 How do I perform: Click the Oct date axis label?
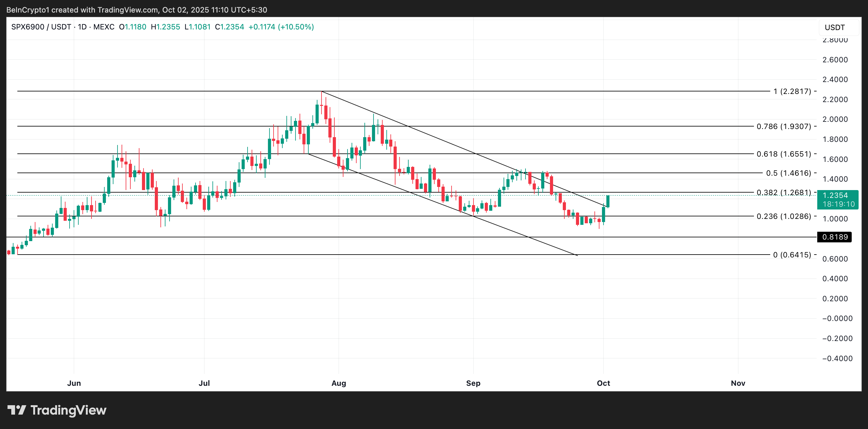603,383
